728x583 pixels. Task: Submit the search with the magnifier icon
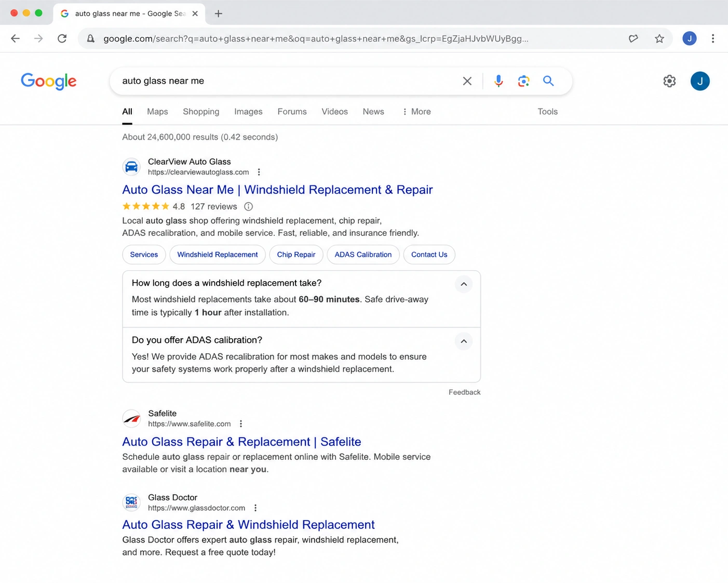click(548, 81)
